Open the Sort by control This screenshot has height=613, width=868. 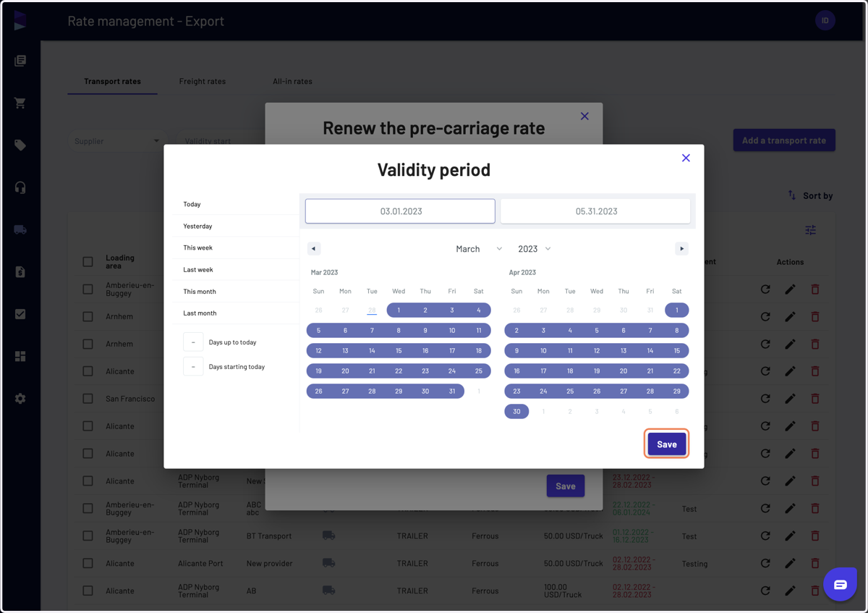[x=810, y=195]
